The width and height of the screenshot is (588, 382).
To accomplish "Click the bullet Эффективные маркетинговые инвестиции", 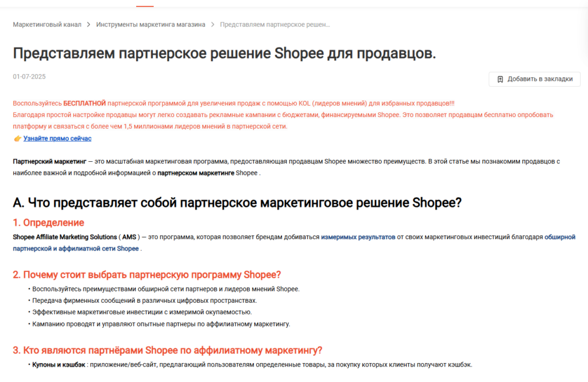I will (142, 312).
